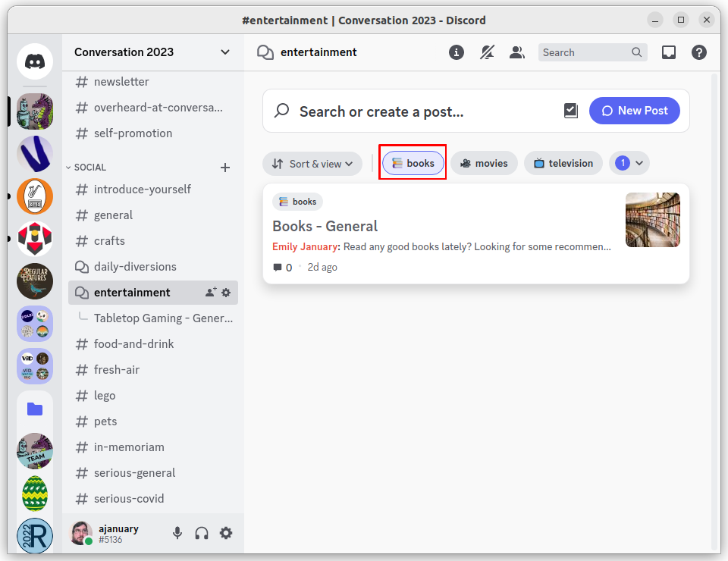
Task: Open the blue V logo server
Action: pos(35,154)
